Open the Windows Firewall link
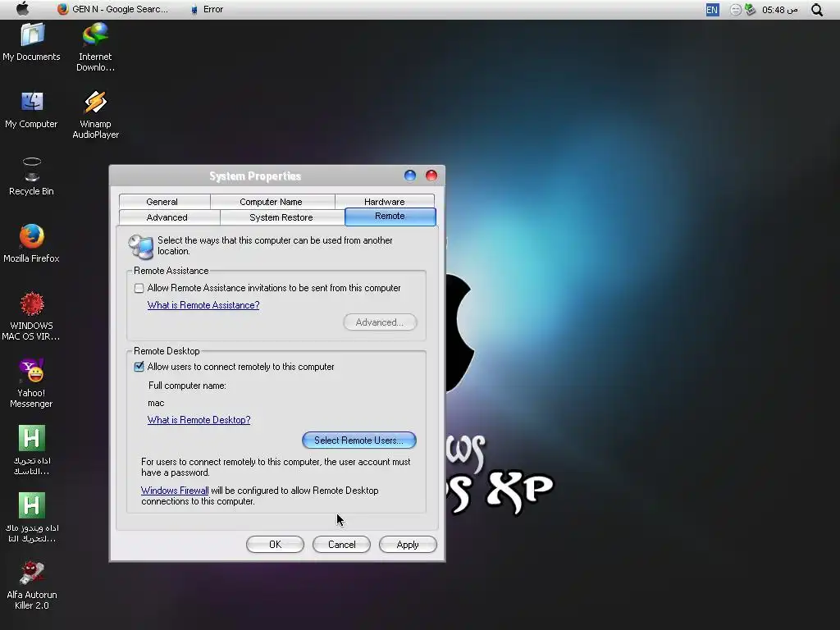Screen dimensions: 840x630 [175, 491]
